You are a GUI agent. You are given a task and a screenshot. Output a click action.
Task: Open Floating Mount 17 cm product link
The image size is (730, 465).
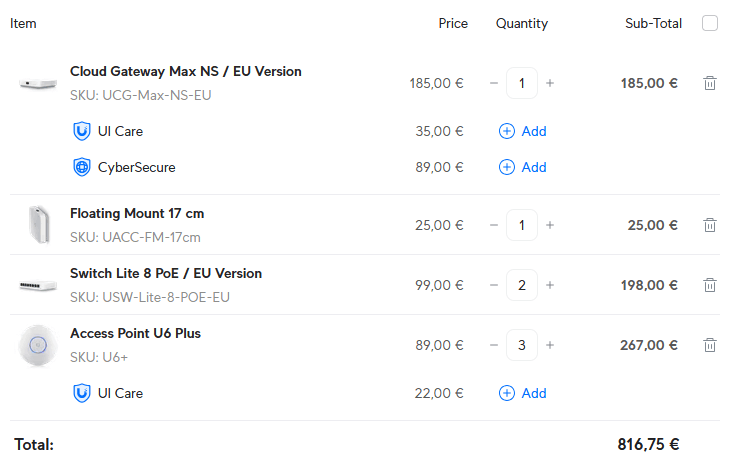137,213
